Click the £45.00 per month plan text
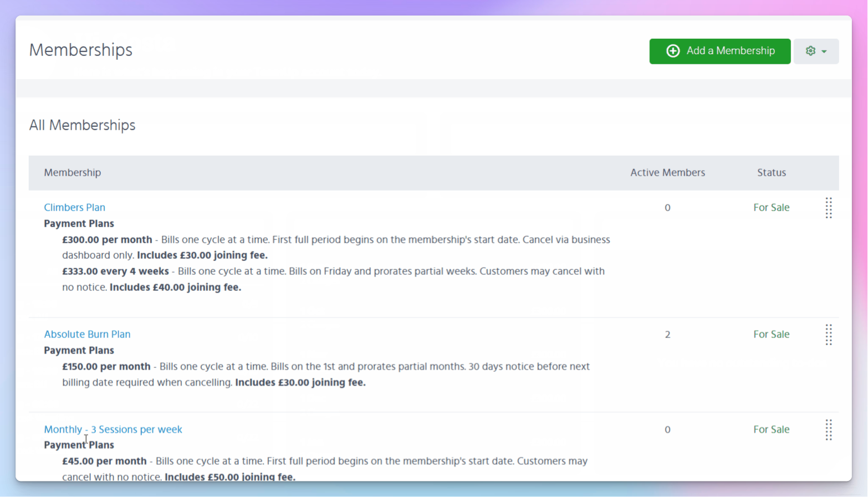The image size is (868, 497). pos(104,461)
